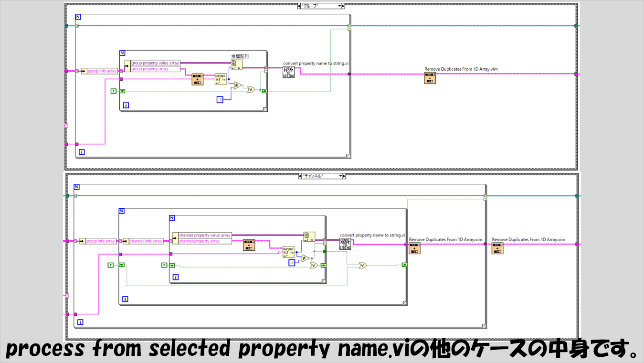
Task: Toggle the False boolean constant in グループ case
Action: (x=114, y=91)
